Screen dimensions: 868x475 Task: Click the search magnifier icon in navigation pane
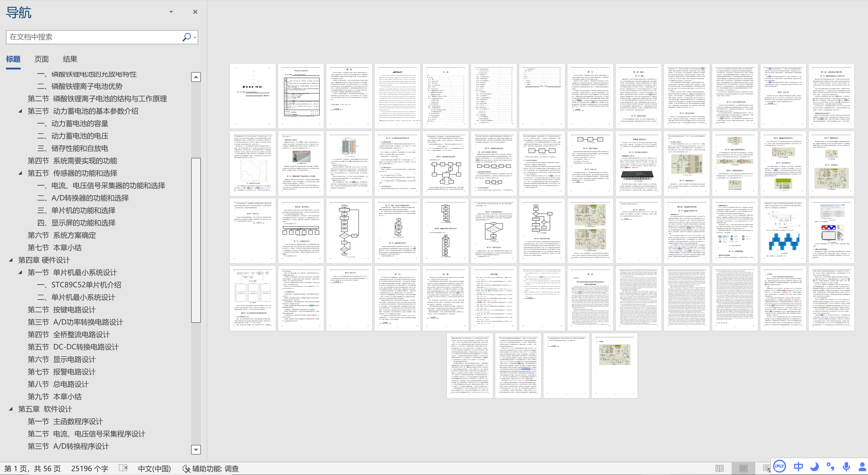pyautogui.click(x=186, y=37)
